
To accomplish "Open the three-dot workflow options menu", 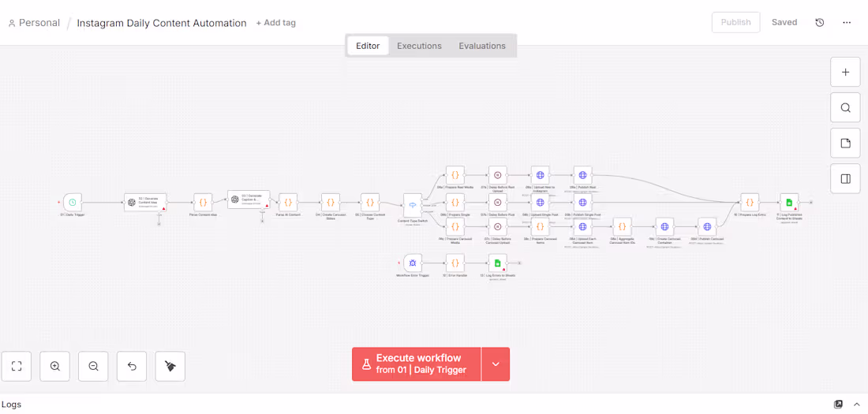I will click(847, 23).
